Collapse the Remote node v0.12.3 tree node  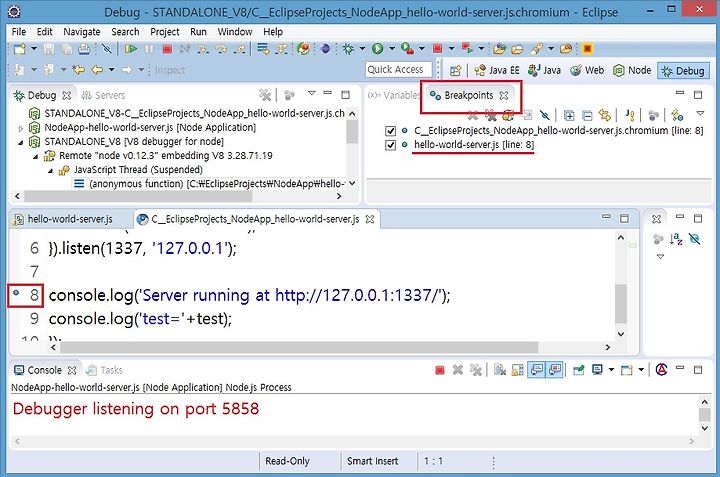pyautogui.click(x=36, y=157)
